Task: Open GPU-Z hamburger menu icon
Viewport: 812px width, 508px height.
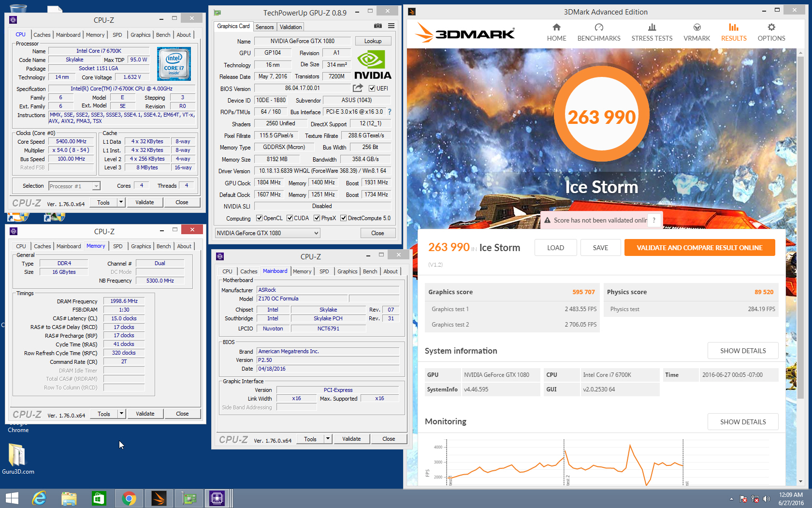Action: click(x=391, y=26)
